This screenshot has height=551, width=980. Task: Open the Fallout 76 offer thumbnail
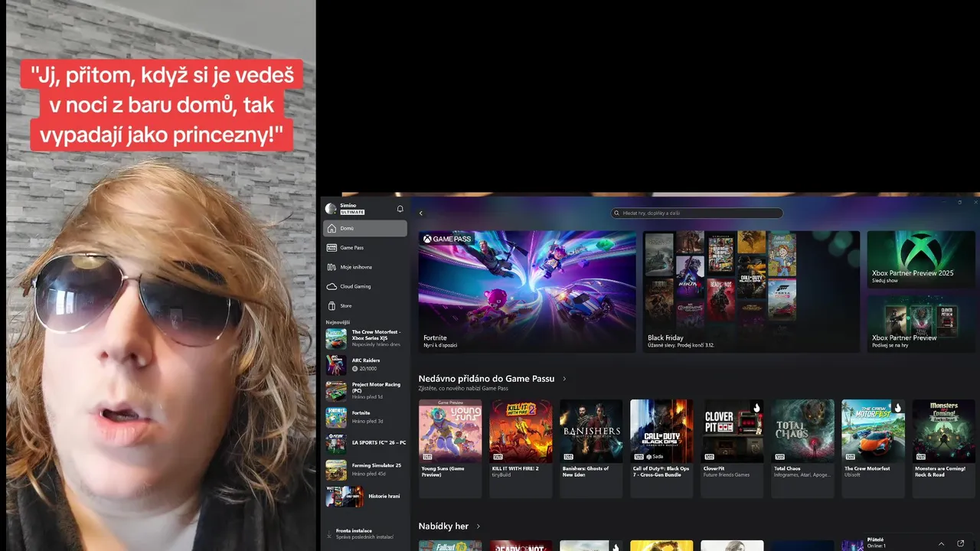click(x=450, y=546)
